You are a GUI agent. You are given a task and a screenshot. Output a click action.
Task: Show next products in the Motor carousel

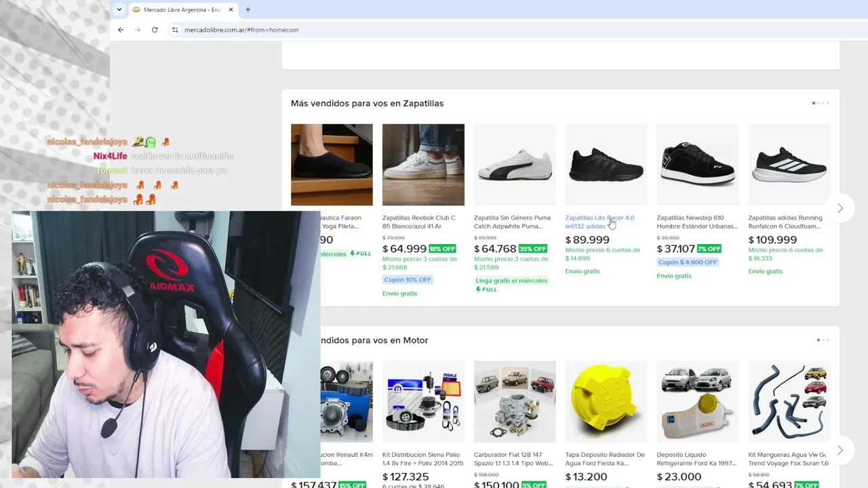tap(840, 450)
